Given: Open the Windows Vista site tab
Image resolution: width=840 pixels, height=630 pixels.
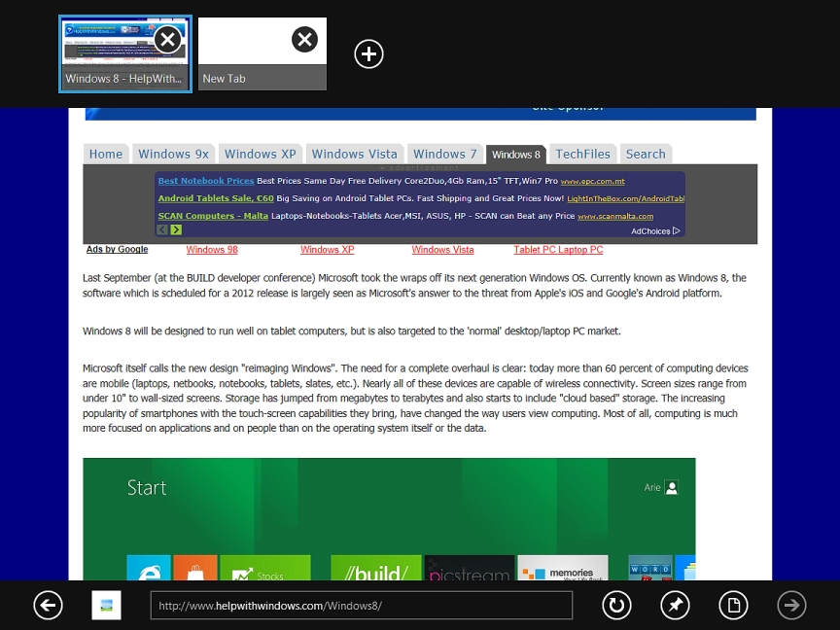Looking at the screenshot, I should 355,154.
